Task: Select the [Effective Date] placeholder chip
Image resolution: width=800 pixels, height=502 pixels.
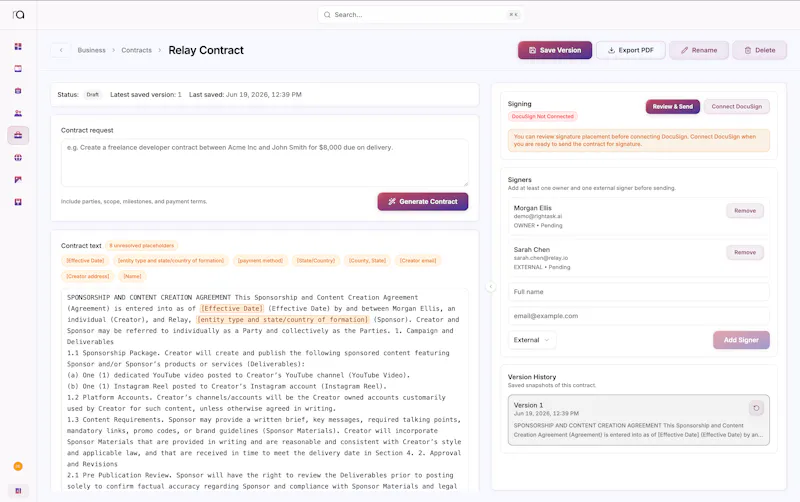Action: (x=85, y=261)
